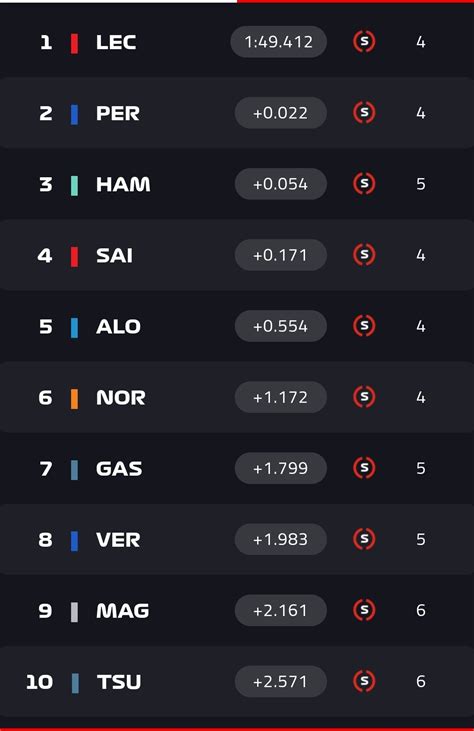Click the 1:49.412 lap time pill

pos(279,42)
